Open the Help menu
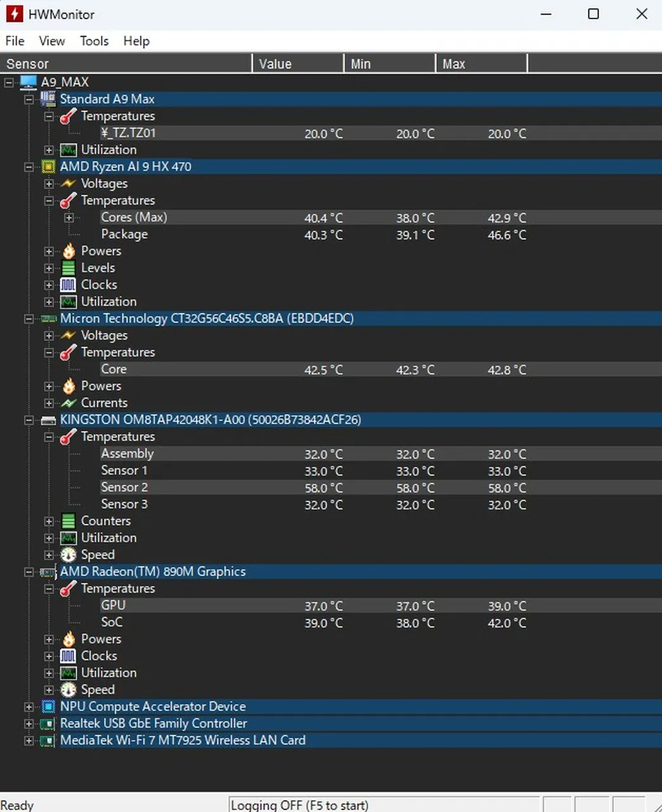 point(136,41)
